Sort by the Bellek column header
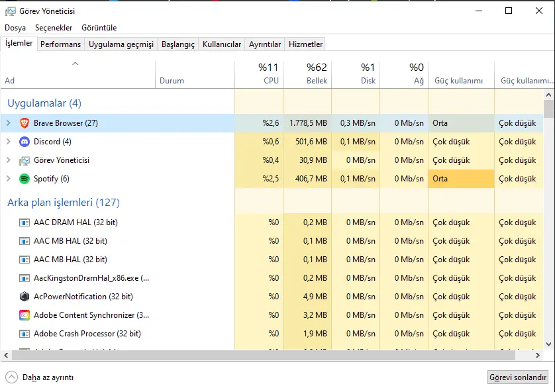This screenshot has height=392, width=555. coord(307,74)
